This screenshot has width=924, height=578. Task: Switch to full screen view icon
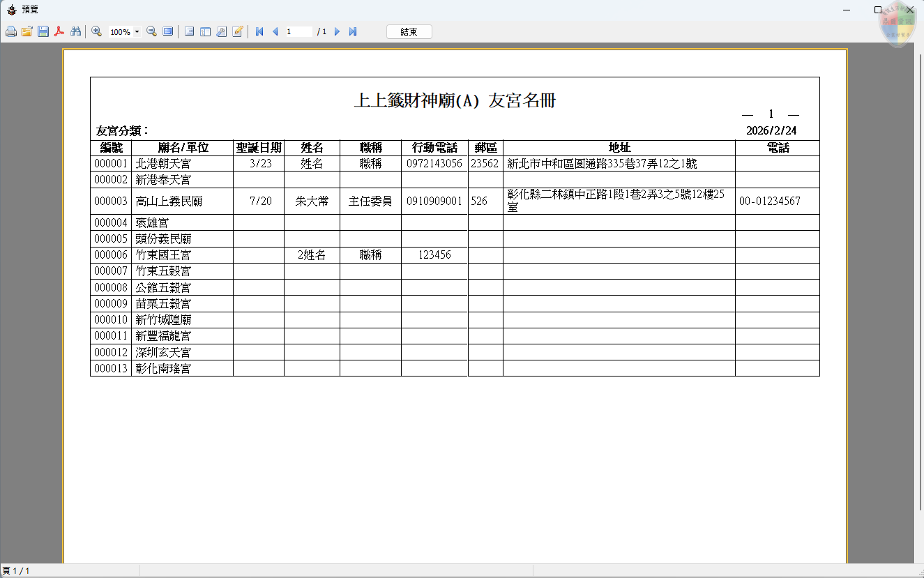click(167, 32)
